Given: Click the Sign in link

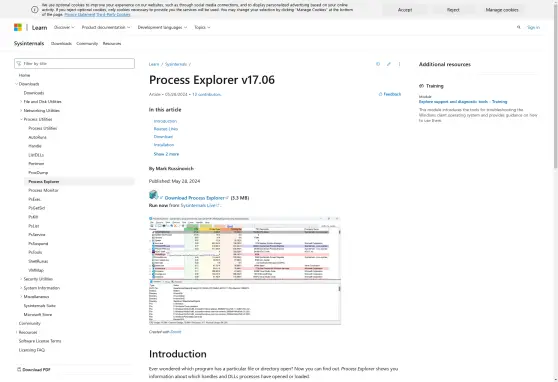Looking at the screenshot, I should pos(533,27).
